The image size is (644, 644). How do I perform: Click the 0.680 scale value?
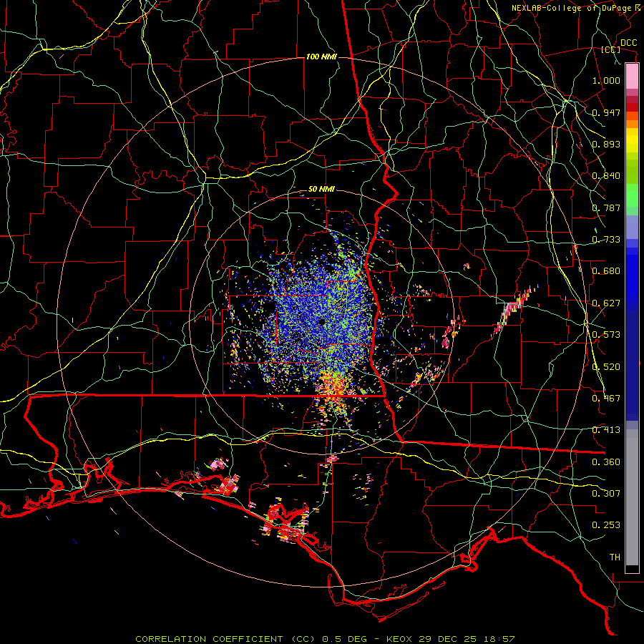click(x=606, y=271)
